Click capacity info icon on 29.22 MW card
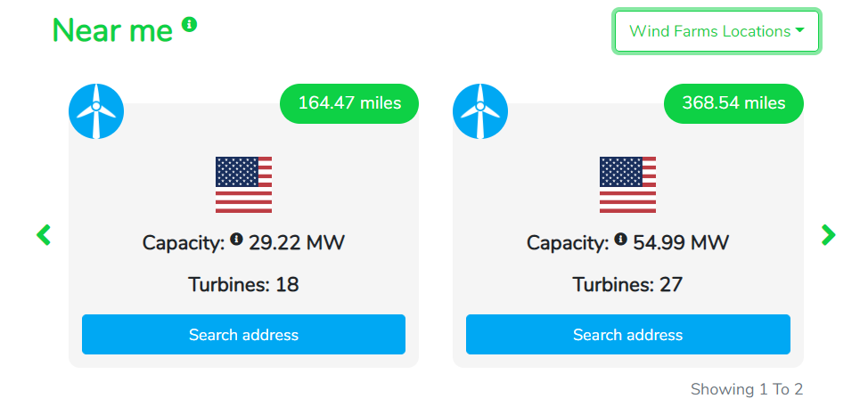This screenshot has height=415, width=868. [236, 239]
